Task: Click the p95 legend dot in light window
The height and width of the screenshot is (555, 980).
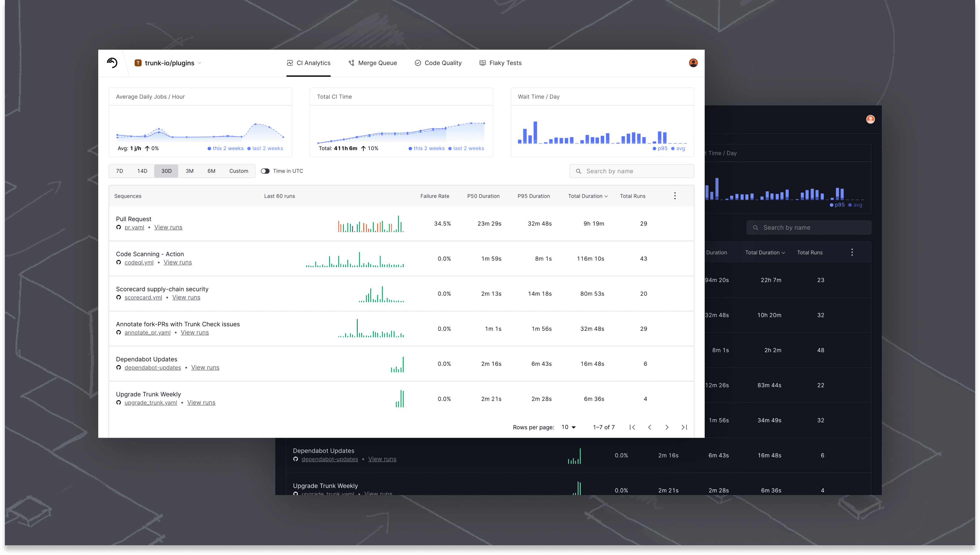Action: click(654, 149)
